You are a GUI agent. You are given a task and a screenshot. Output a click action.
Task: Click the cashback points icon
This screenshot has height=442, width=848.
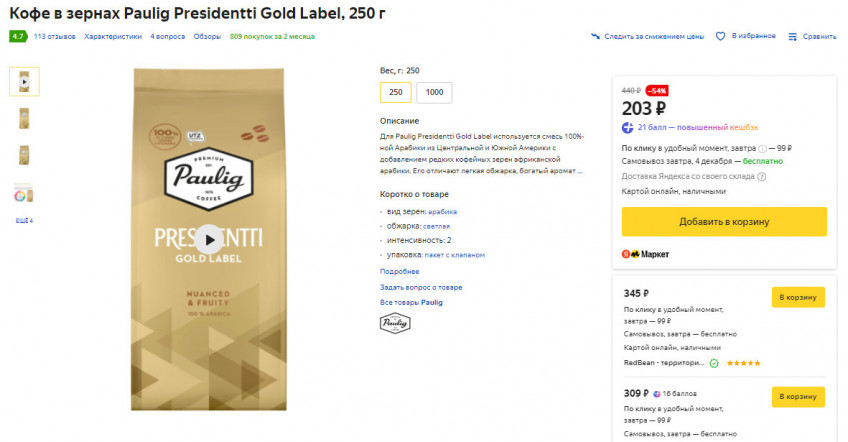click(627, 127)
